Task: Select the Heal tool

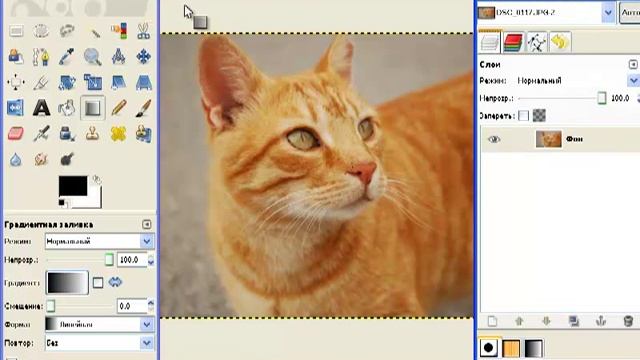Action: (x=118, y=134)
